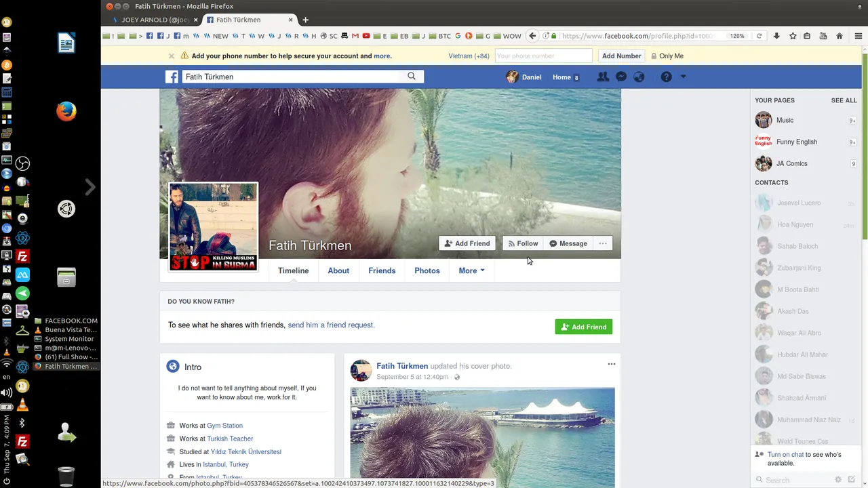Open the 'September 5 at 12:40pm' timestamp
Screen dimensions: 868x488
(412, 377)
